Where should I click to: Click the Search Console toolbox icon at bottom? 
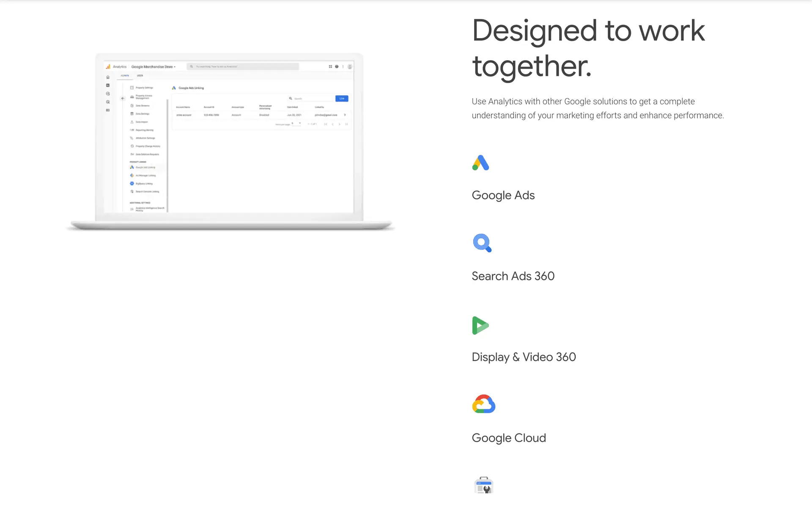coord(484,485)
